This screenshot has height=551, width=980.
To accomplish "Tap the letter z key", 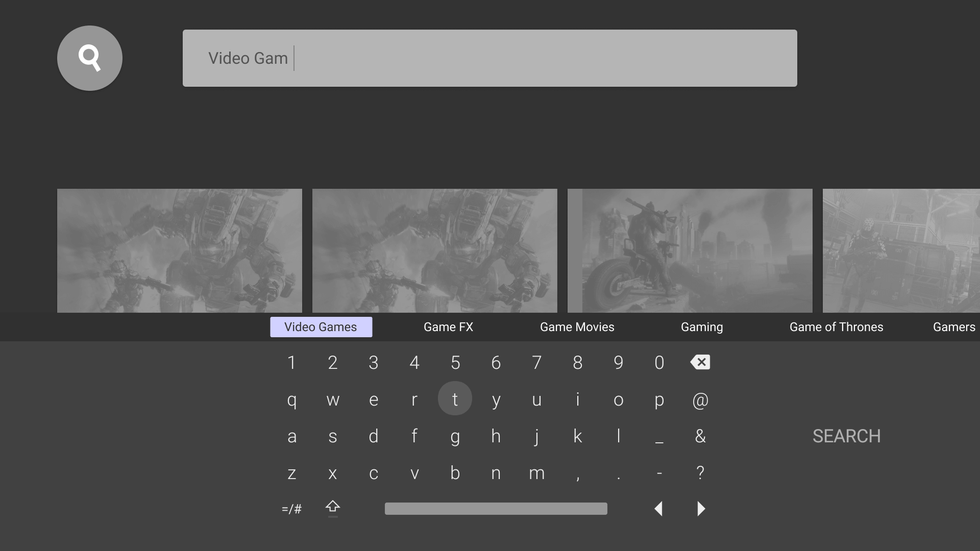I will tap(291, 473).
